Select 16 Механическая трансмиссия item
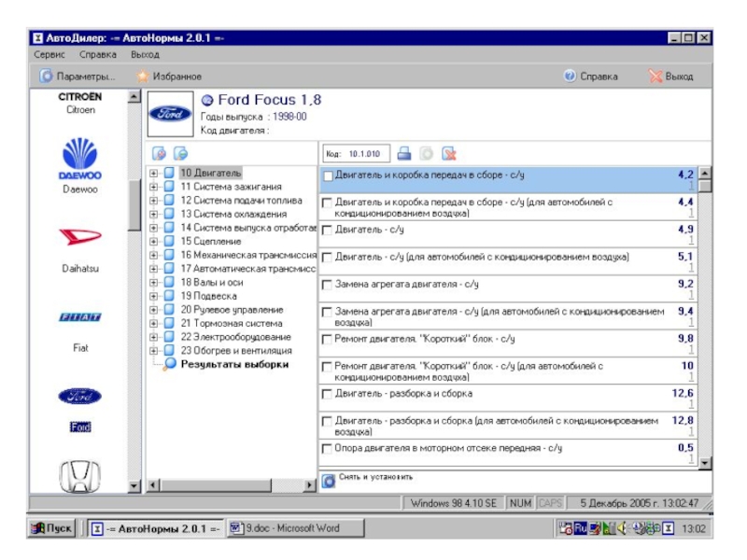 [248, 255]
